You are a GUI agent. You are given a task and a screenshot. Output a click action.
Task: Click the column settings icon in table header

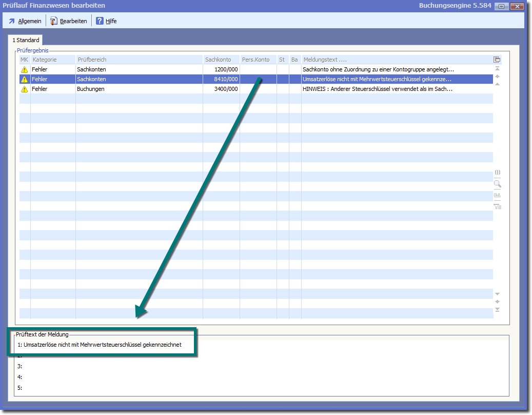click(497, 60)
